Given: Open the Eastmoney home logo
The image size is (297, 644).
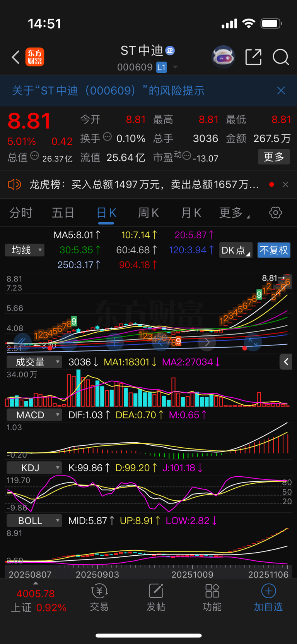Looking at the screenshot, I should click(35, 57).
